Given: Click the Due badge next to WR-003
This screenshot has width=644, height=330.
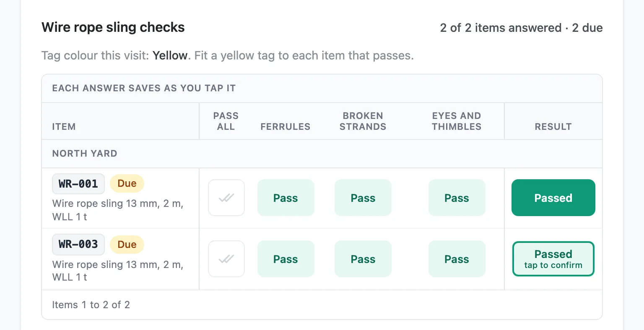Looking at the screenshot, I should click(127, 245).
